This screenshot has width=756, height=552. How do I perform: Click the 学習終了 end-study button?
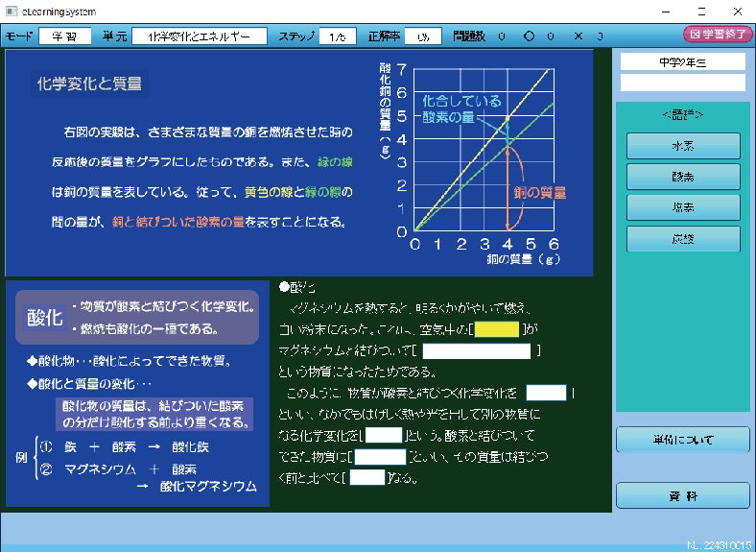718,35
